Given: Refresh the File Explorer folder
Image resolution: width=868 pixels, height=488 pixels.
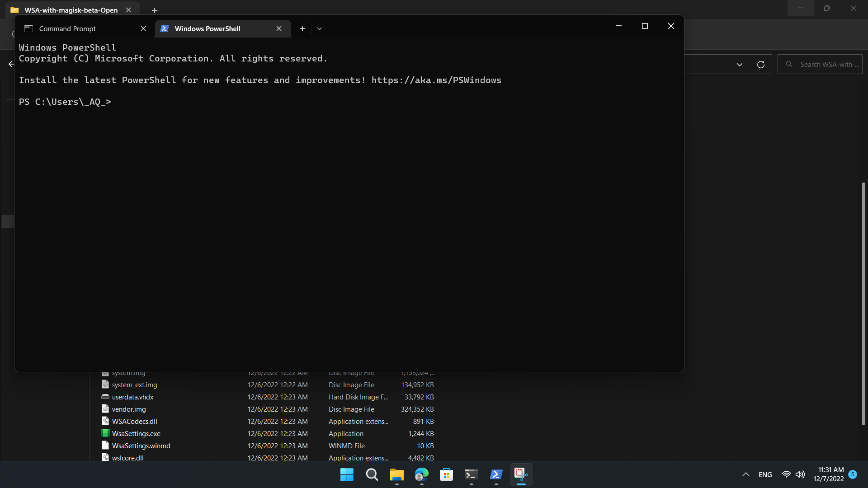Looking at the screenshot, I should coord(761,65).
